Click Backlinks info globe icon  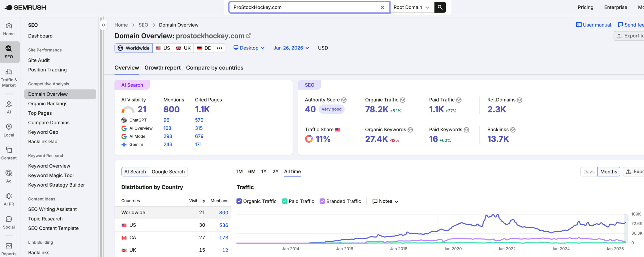tap(513, 130)
